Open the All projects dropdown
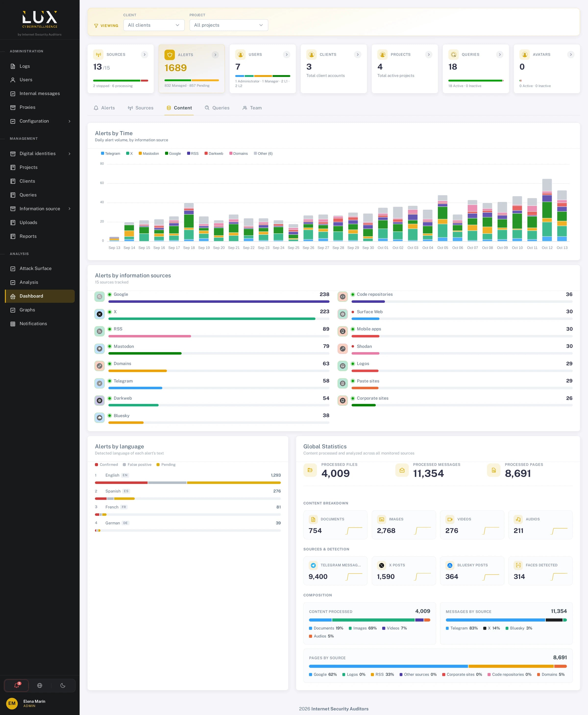 click(229, 25)
